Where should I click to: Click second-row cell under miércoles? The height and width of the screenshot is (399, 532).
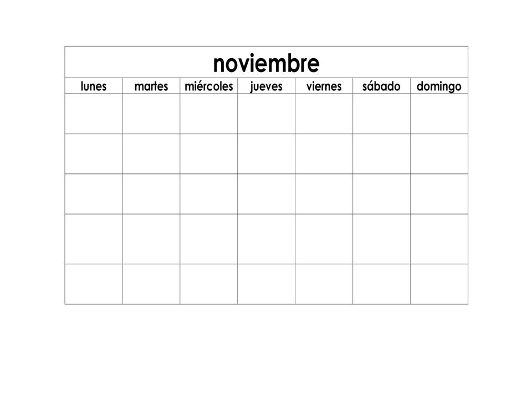tap(209, 154)
